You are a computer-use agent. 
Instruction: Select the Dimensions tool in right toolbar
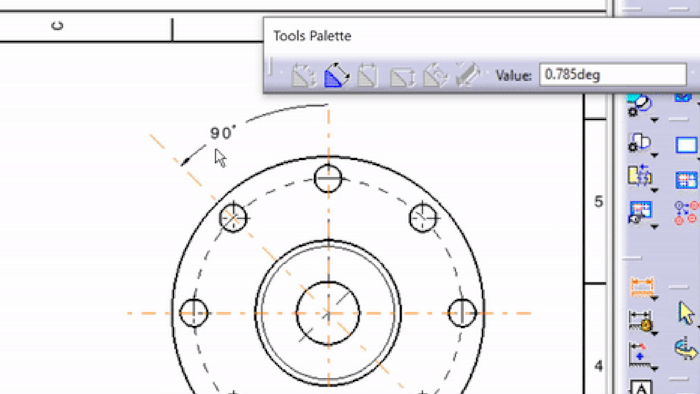[642, 286]
